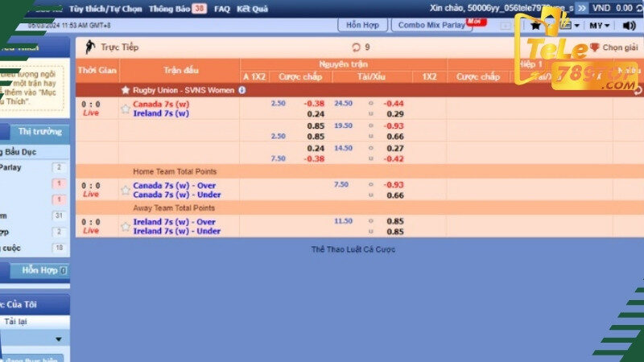Favorite the Canada 7s vs Ireland 7s match

pyautogui.click(x=126, y=109)
